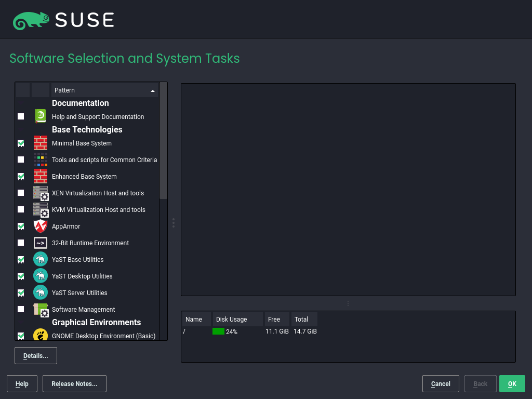
Task: Click the pattern list vertical scrollbar
Action: [163, 140]
